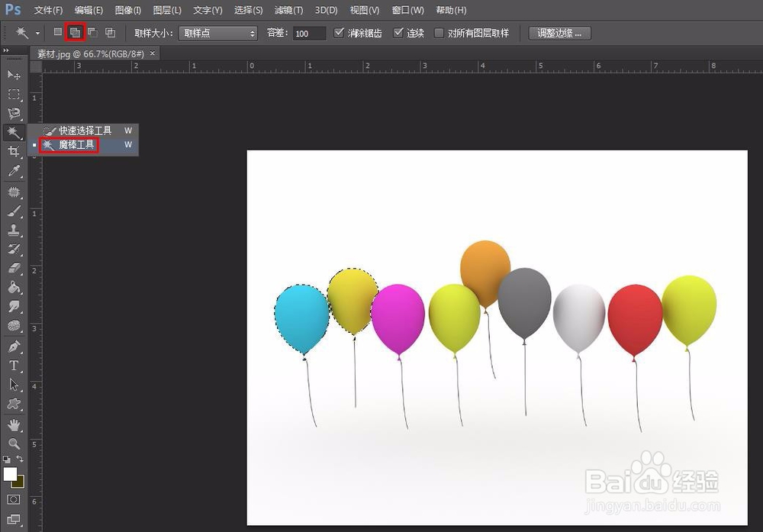763x532 pixels.
Task: Click the Ps logo icon
Action: (x=13, y=9)
